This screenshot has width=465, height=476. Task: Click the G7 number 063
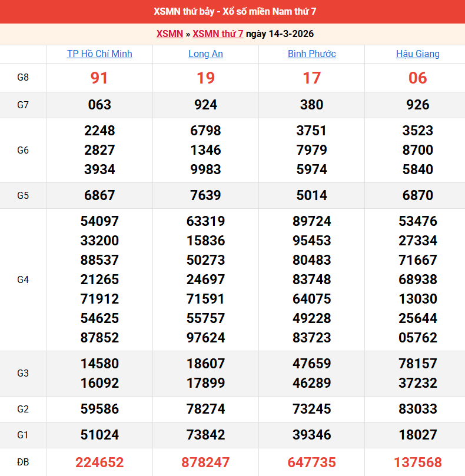click(x=99, y=105)
